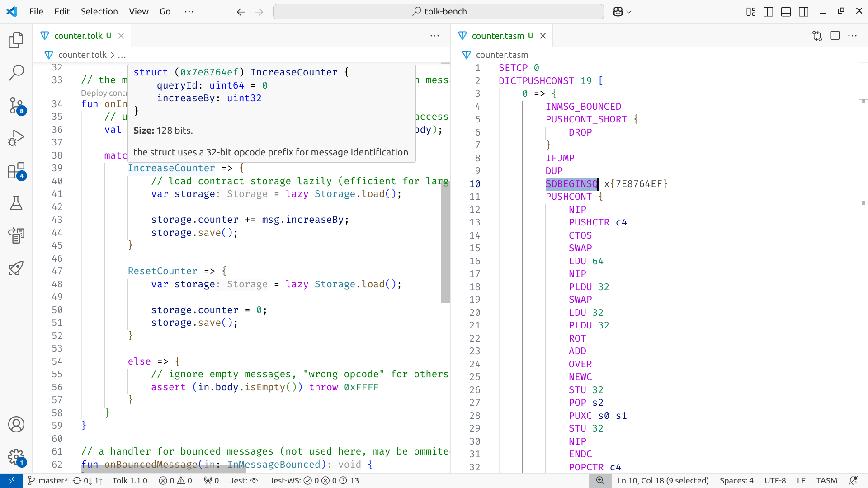The width and height of the screenshot is (868, 488).
Task: Change the end of line sequence LF
Action: (801, 481)
